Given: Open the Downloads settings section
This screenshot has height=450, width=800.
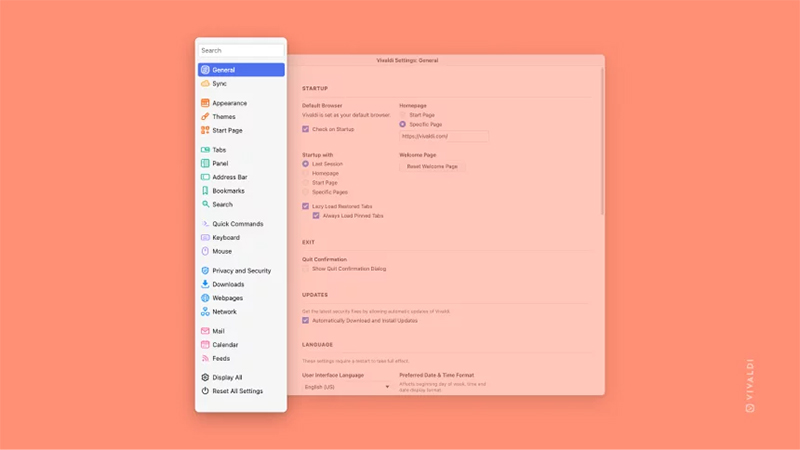Looking at the screenshot, I should pos(241,284).
